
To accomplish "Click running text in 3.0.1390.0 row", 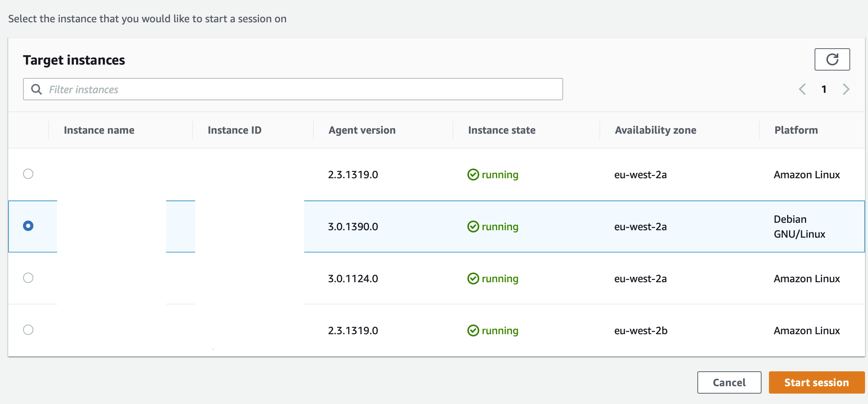I will pos(500,227).
